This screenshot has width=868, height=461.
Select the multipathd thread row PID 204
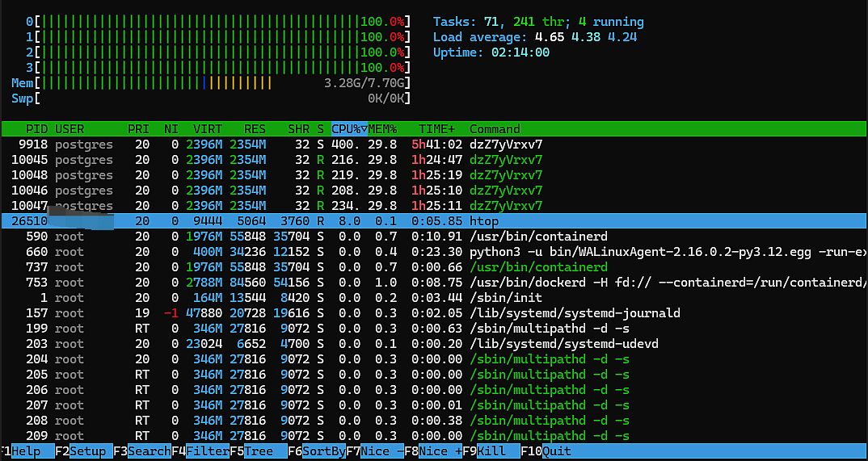434,359
